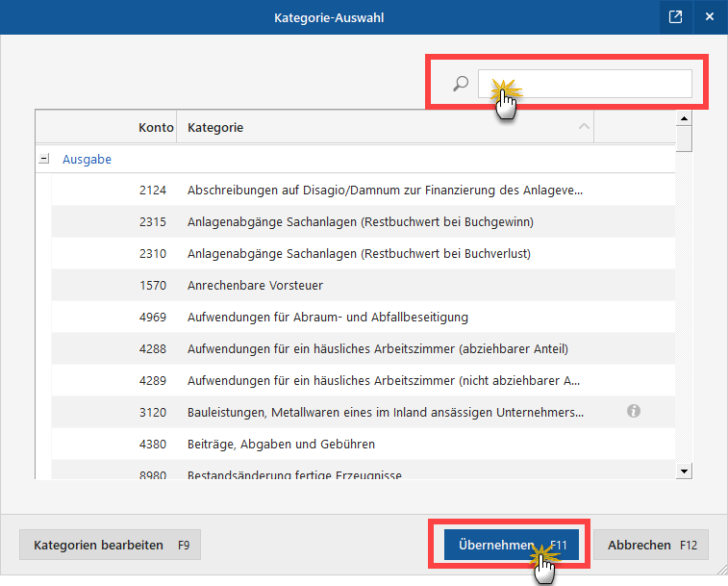Click account number 2315
This screenshot has height=586, width=728.
[x=153, y=221]
